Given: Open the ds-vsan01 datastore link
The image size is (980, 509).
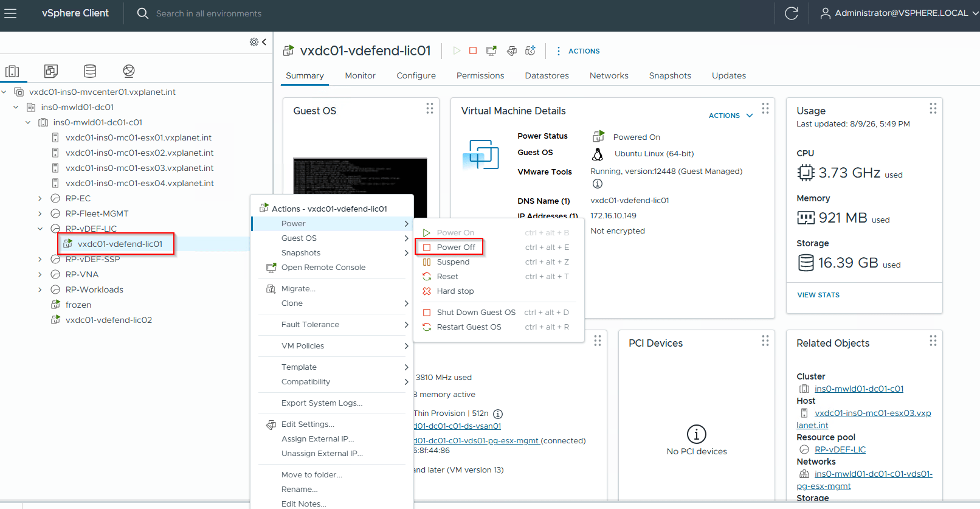Looking at the screenshot, I should click(457, 426).
